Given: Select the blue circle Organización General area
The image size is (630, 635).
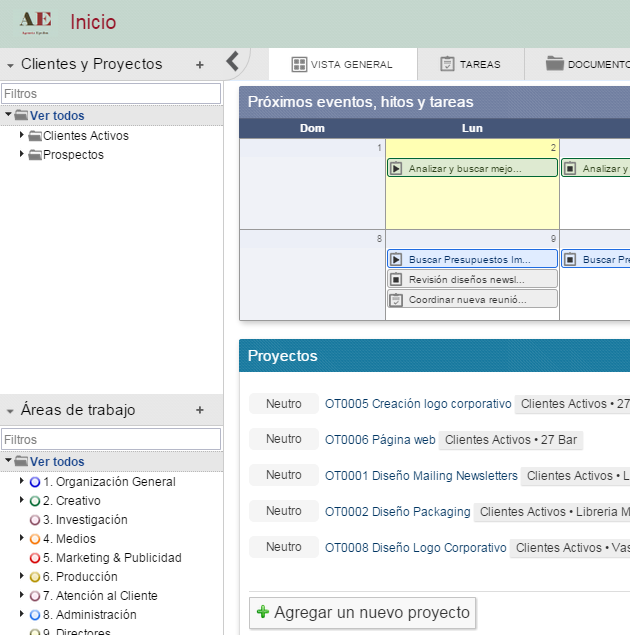Looking at the screenshot, I should point(34,482).
